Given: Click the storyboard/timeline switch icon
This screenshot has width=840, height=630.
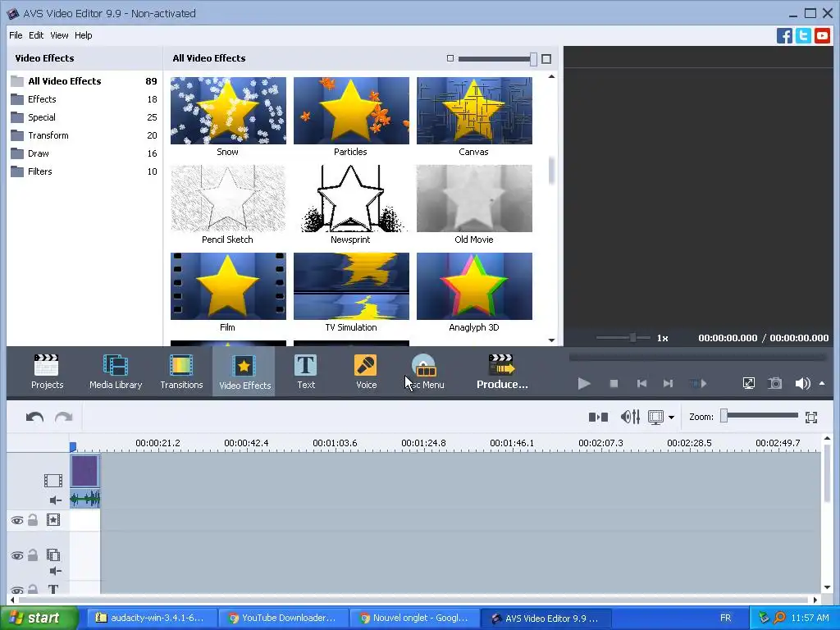Looking at the screenshot, I should (x=598, y=417).
